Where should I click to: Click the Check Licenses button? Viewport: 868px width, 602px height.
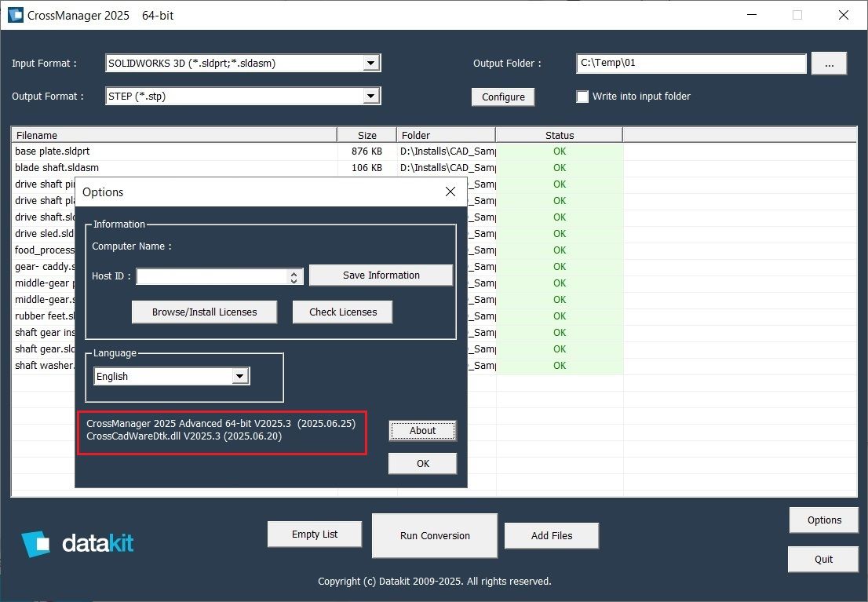(x=342, y=312)
